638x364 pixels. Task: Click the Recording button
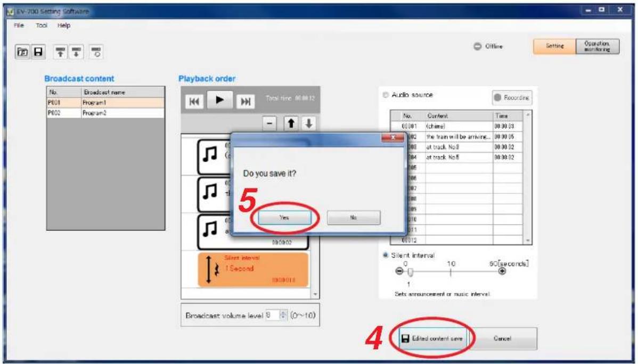(512, 97)
